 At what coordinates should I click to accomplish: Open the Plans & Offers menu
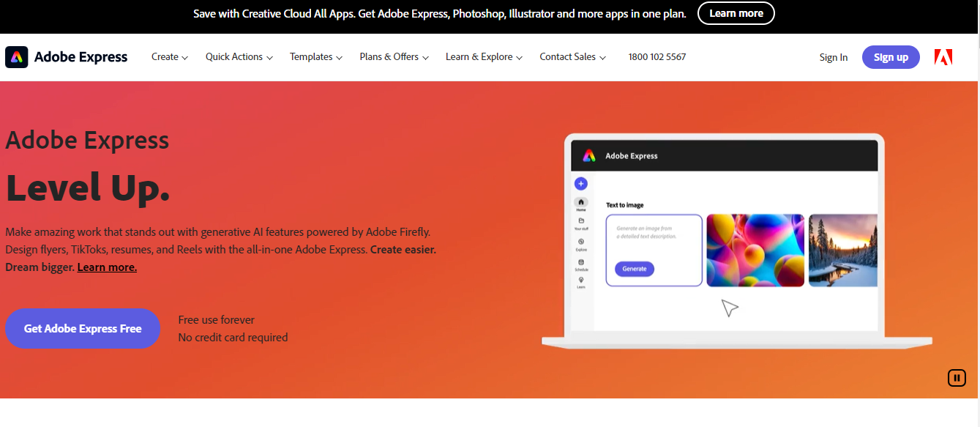[394, 57]
